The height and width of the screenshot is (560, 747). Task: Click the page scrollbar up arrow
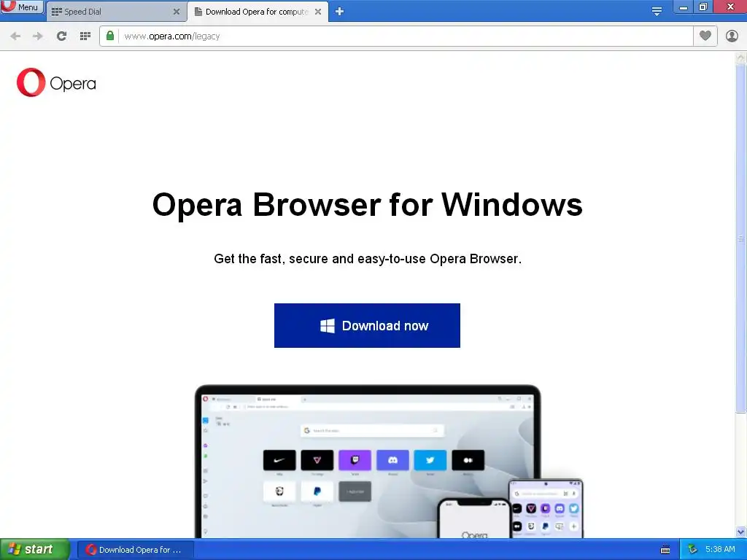[740, 58]
